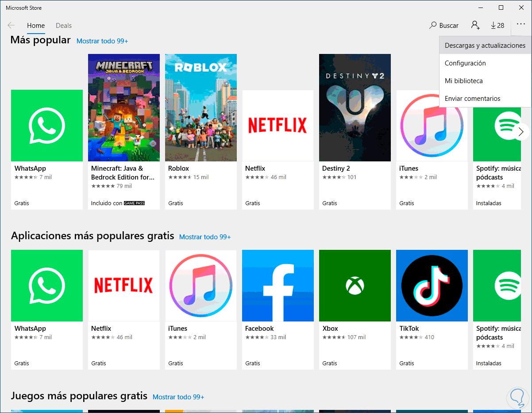This screenshot has height=413, width=532.
Task: Switch to the Home tab
Action: point(36,26)
